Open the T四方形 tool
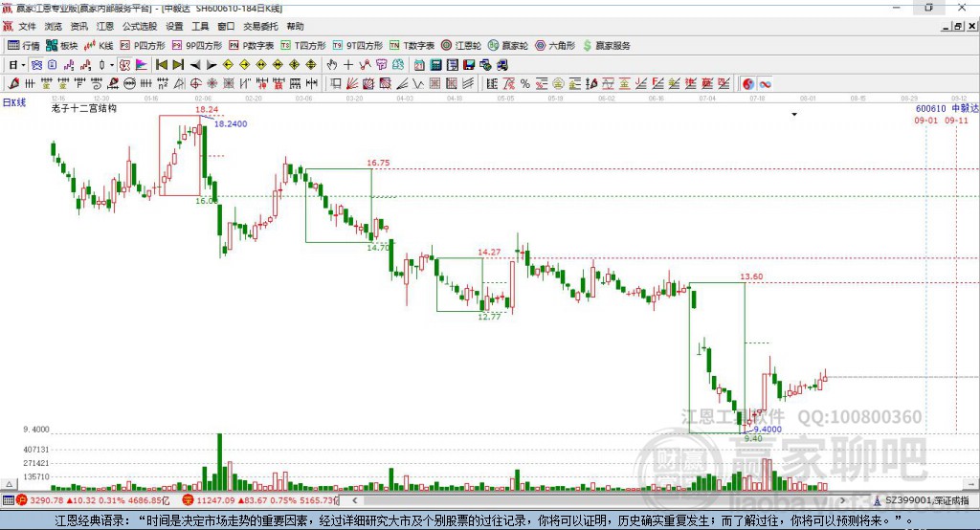Viewport: 980px width, 530px height. point(303,46)
